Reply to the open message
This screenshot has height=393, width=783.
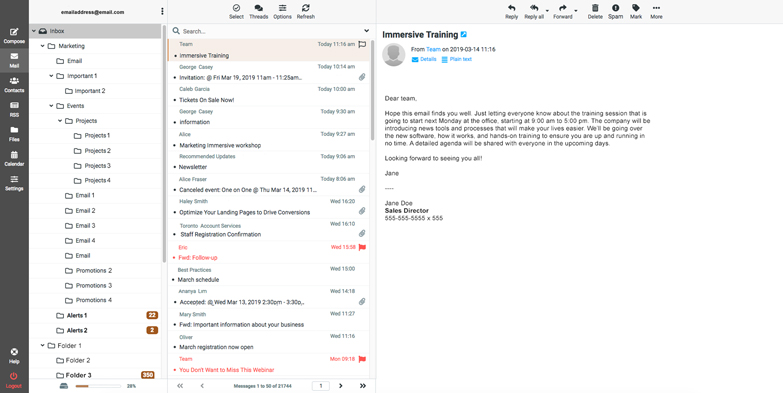tap(511, 11)
